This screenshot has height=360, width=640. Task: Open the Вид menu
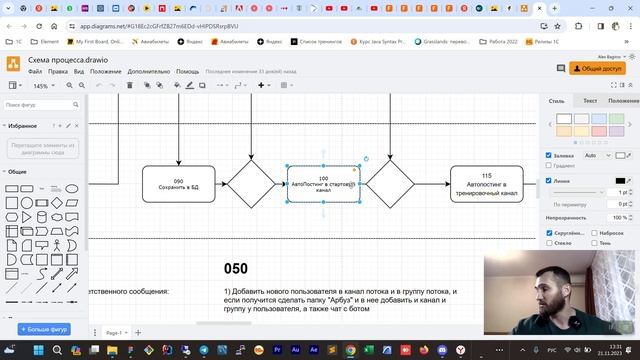coord(79,71)
